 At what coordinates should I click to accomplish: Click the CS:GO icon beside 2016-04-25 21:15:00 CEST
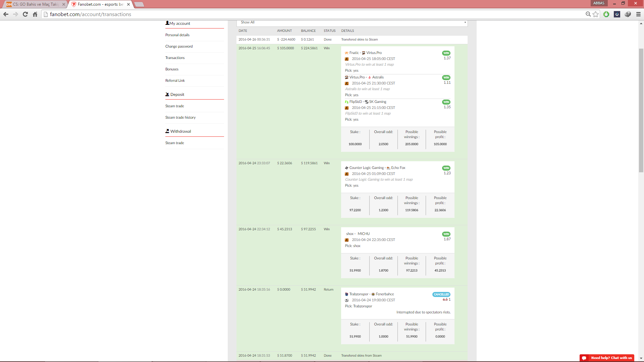click(x=346, y=108)
